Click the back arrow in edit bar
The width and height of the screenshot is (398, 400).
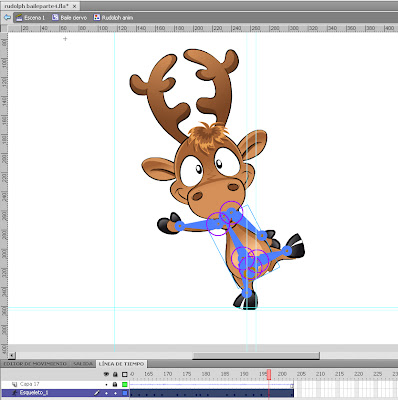[x=7, y=17]
